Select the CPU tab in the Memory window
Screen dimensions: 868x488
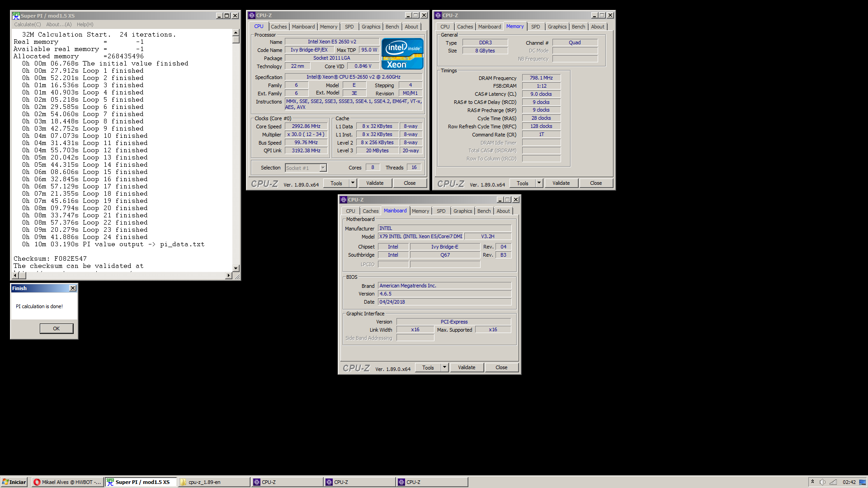[x=445, y=27]
